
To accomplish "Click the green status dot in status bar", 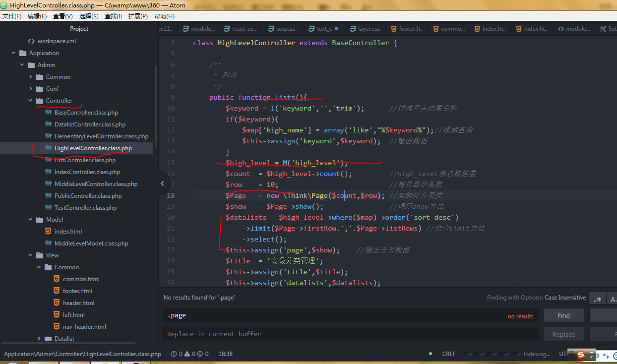I will (431, 354).
